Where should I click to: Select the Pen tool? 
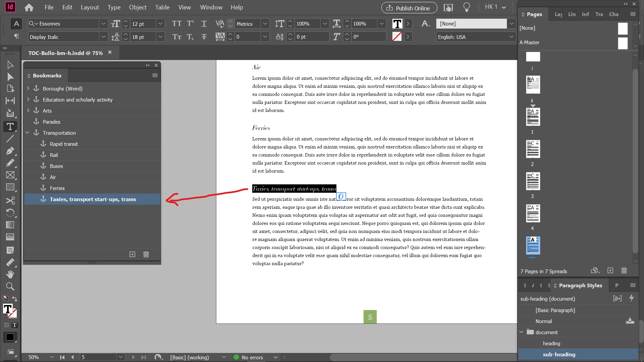coord(10,151)
